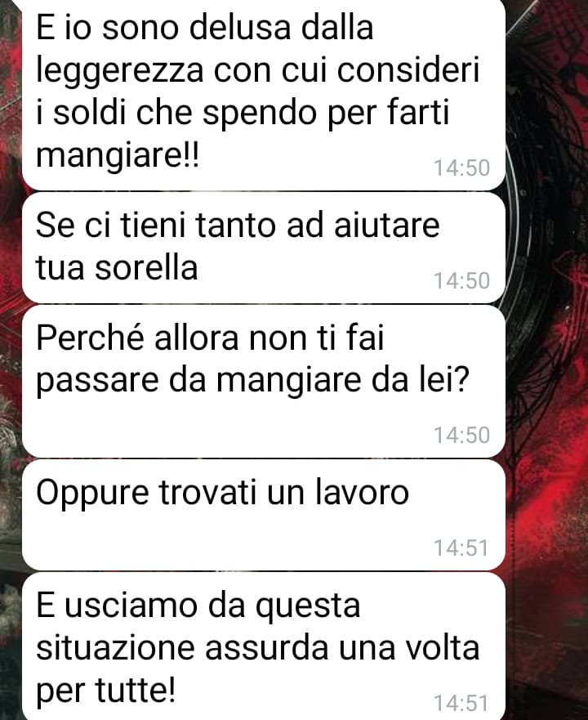Tap the word "assurda" in the last message
588x720 pixels.
pyautogui.click(x=267, y=648)
